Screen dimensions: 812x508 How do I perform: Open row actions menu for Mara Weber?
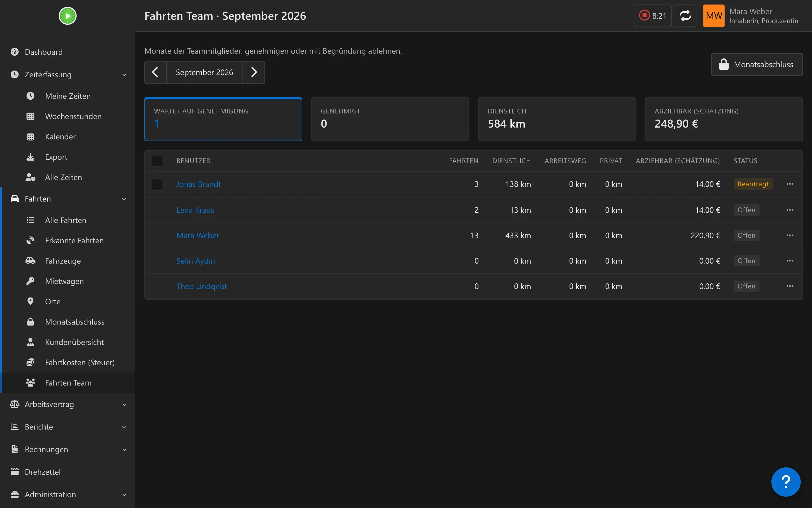pyautogui.click(x=790, y=236)
